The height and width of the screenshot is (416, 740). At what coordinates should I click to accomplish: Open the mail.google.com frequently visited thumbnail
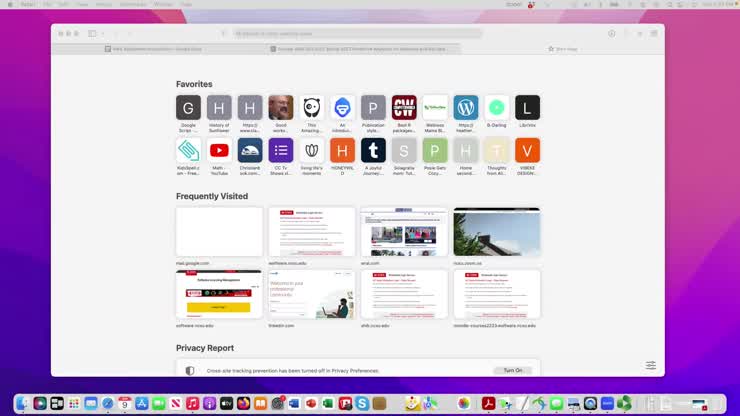(219, 232)
